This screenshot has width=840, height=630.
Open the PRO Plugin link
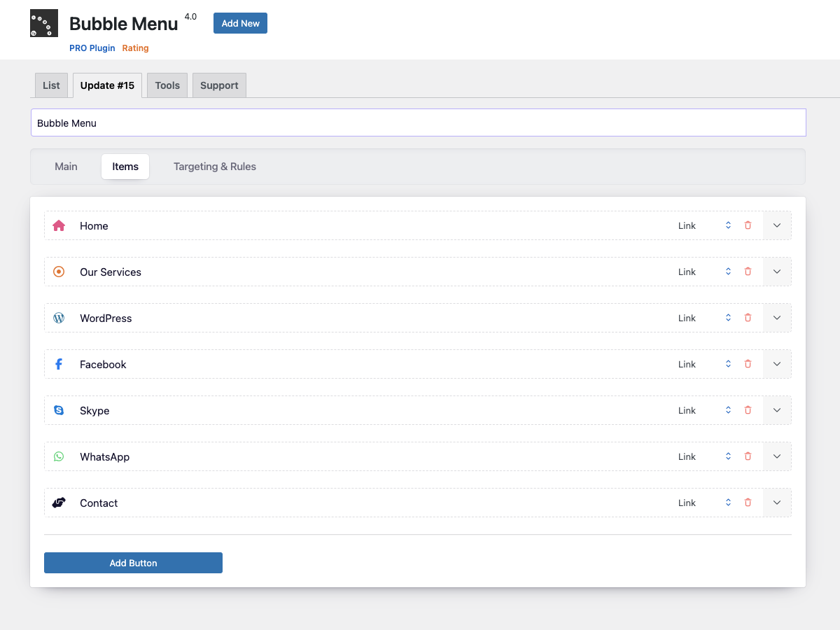point(92,48)
